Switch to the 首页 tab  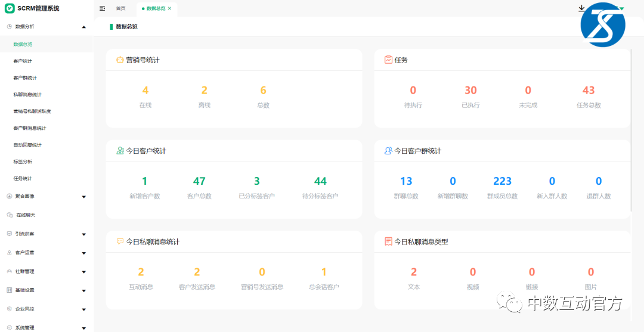(120, 8)
